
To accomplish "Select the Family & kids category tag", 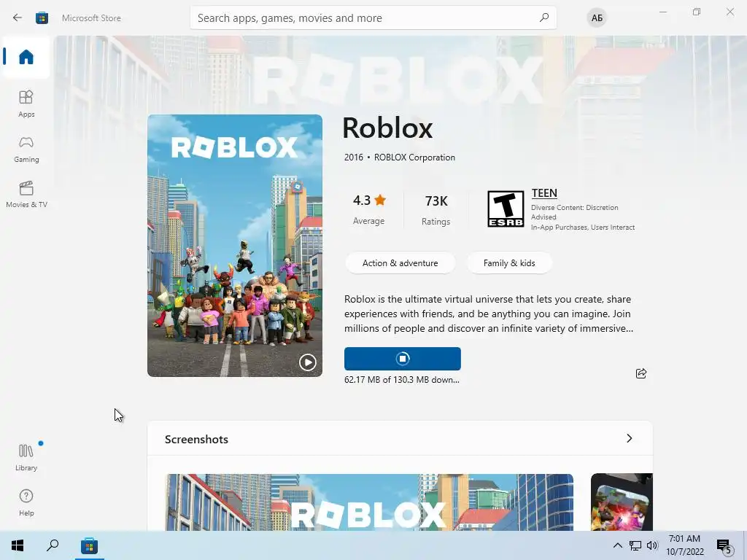I will (509, 262).
